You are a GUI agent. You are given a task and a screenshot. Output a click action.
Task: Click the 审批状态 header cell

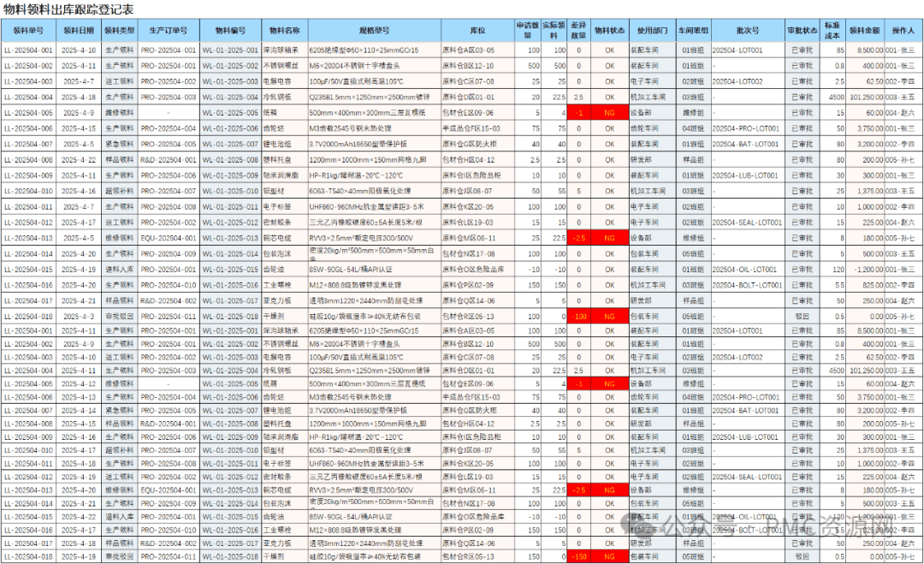802,31
